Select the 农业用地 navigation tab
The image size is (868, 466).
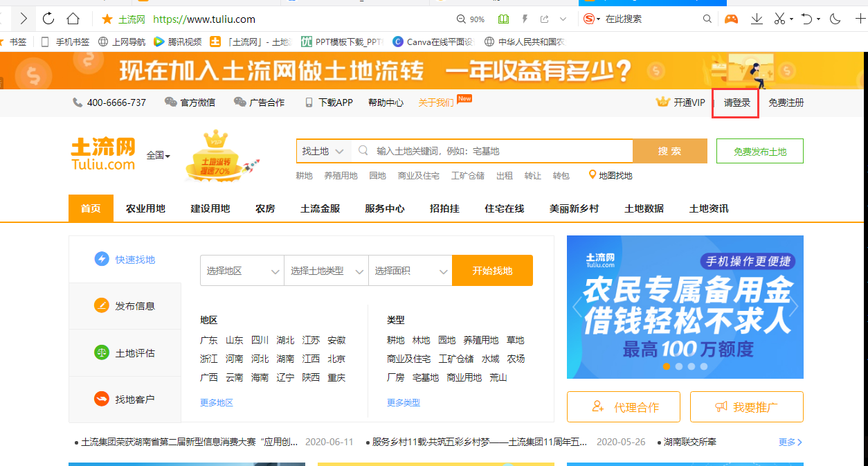tap(145, 208)
